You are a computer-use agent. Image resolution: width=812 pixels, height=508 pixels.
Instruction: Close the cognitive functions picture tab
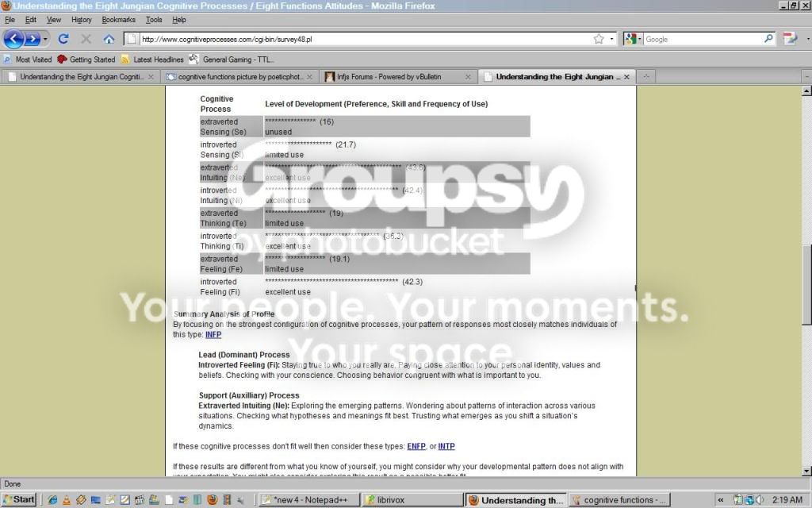pyautogui.click(x=309, y=77)
